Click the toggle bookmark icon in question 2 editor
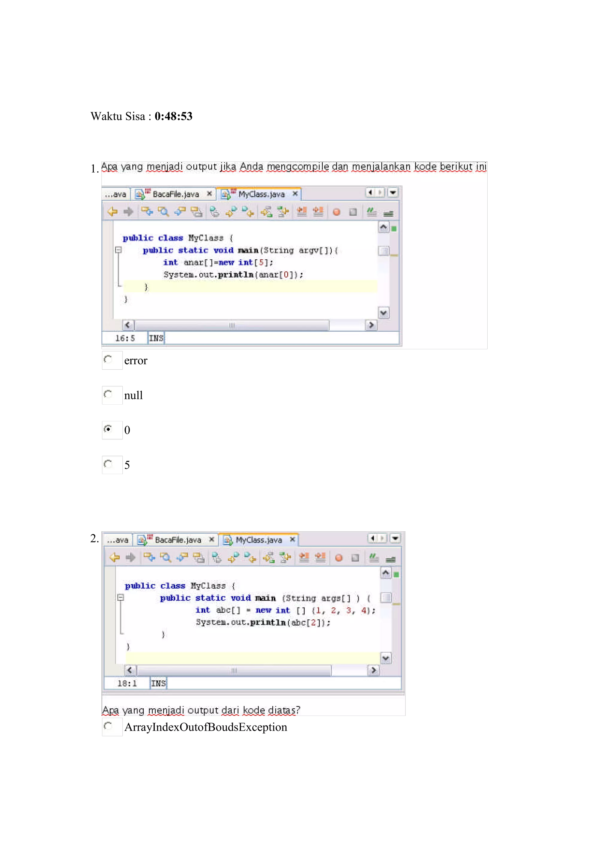This screenshot has height=868, width=613. [216, 557]
